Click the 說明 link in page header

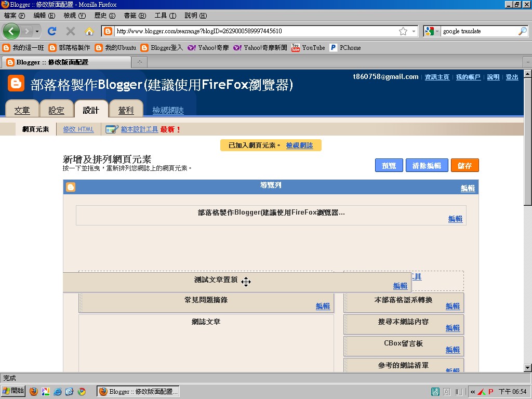point(494,77)
